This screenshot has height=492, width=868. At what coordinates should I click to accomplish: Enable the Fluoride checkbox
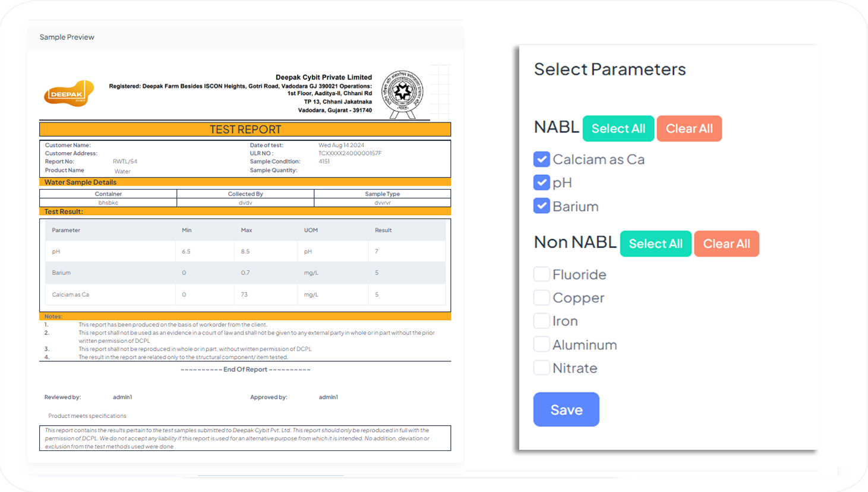point(541,274)
